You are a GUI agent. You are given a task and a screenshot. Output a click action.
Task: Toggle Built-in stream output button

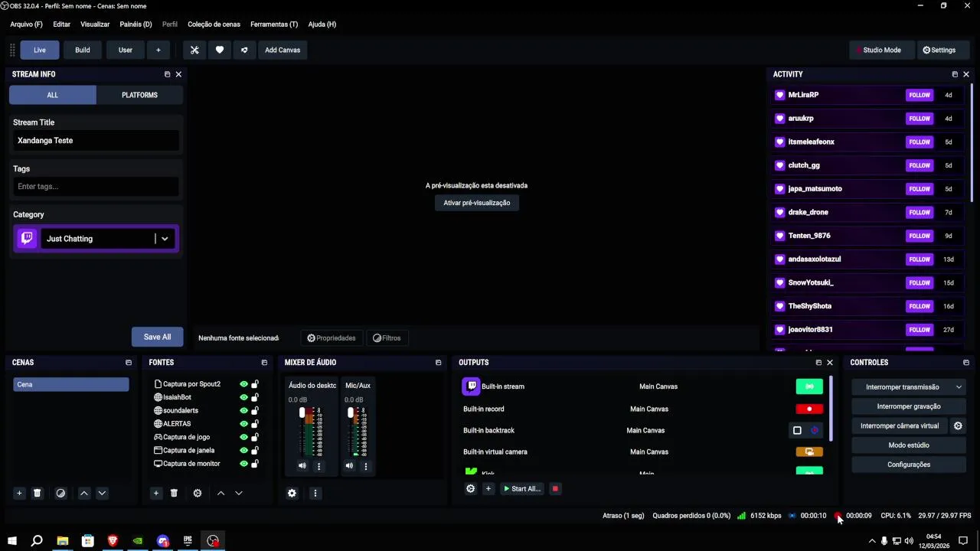click(809, 386)
